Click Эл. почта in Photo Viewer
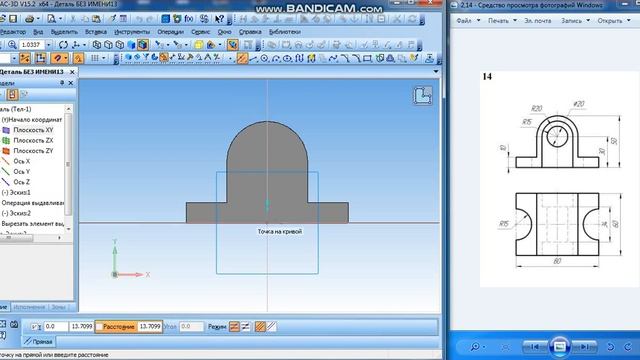The height and width of the screenshot is (360, 640). (x=537, y=20)
